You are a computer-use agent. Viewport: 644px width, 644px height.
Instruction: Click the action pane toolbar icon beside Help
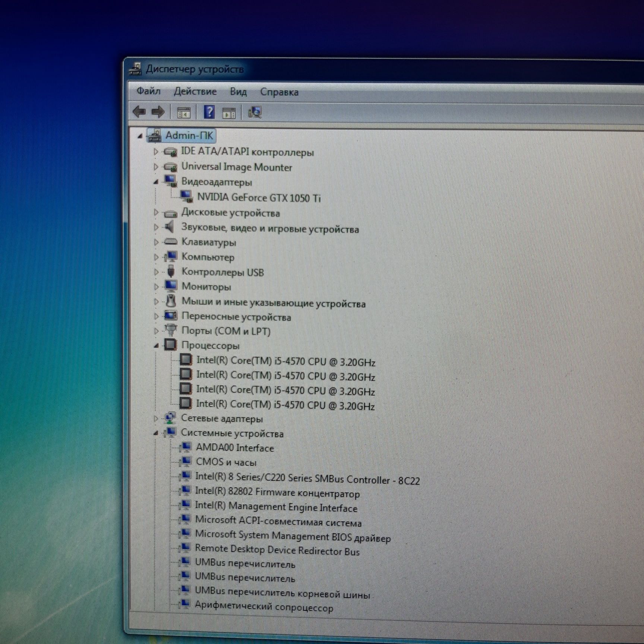(x=229, y=113)
